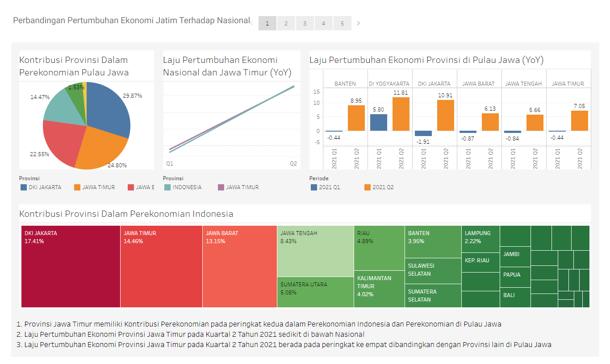Screen dimensions: 610x364
Task: Select Jawa Barat Q2 bar labeled 6.13
Action: pyautogui.click(x=490, y=122)
